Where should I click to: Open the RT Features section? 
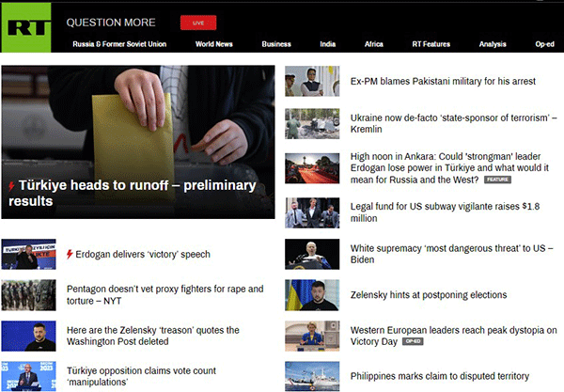pos(431,44)
